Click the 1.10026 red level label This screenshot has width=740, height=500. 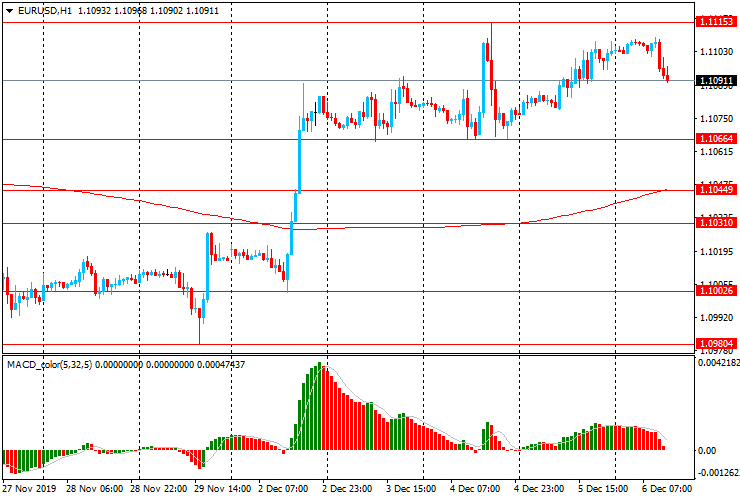pos(716,290)
